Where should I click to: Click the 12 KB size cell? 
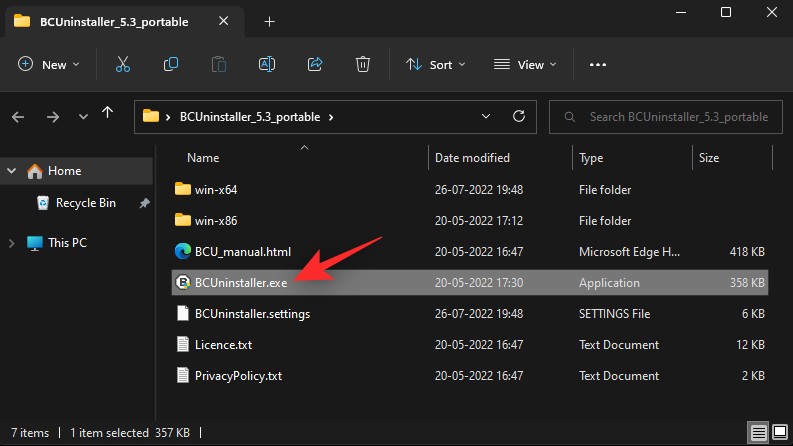tap(750, 345)
